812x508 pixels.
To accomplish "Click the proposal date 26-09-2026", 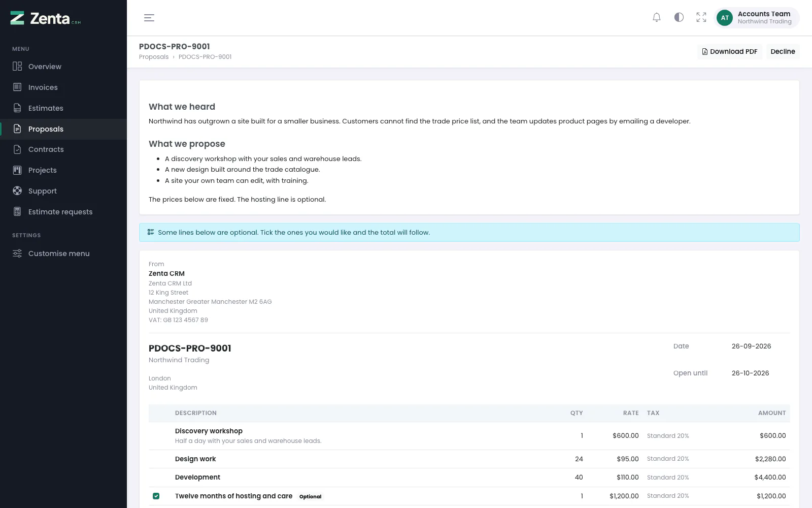I will (x=751, y=346).
